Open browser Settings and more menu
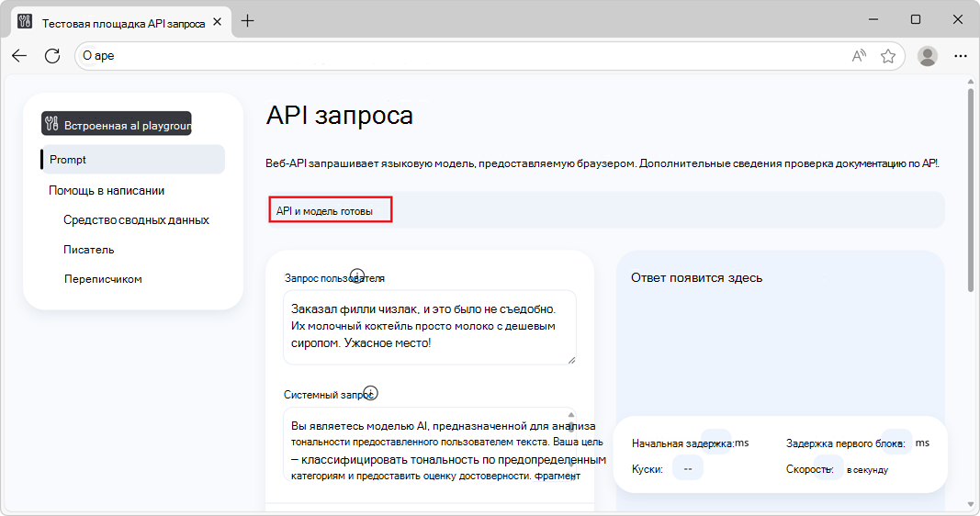This screenshot has height=516, width=980. (x=961, y=56)
